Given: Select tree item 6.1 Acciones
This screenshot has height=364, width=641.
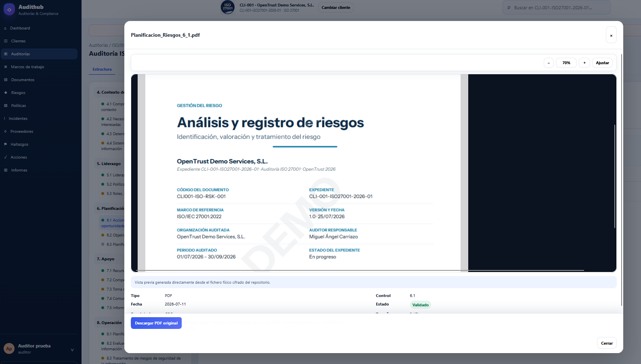Looking at the screenshot, I should 112,223.
